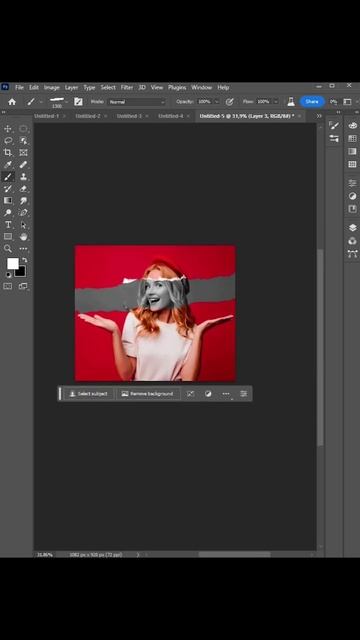
Task: Reset default foreground and background colors
Action: coord(8,275)
